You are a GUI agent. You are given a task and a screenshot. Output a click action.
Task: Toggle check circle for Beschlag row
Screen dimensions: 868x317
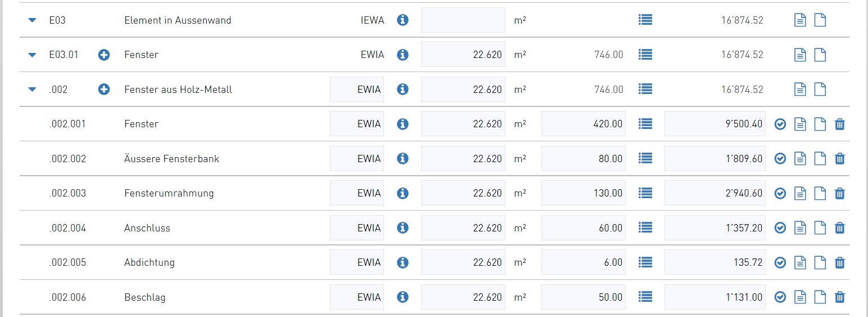tap(780, 297)
